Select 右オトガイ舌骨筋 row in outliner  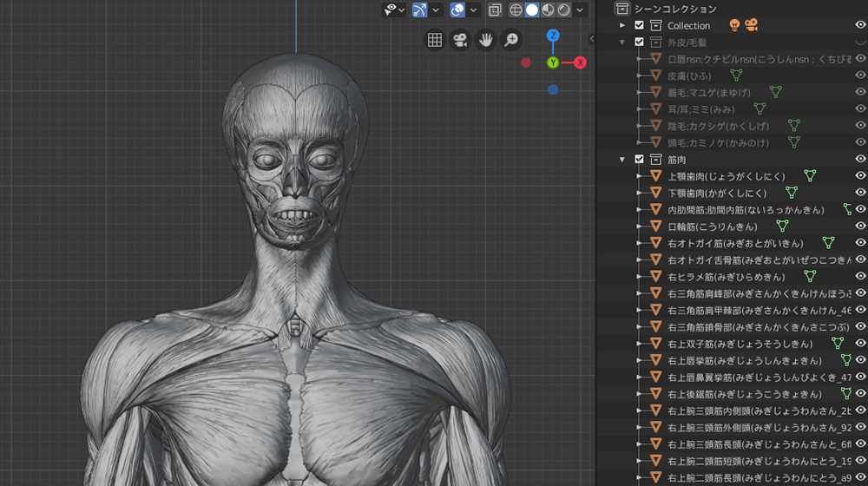click(759, 259)
